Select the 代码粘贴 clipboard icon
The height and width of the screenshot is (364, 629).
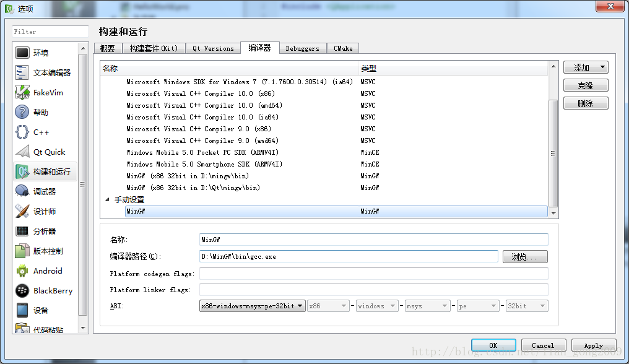coord(22,328)
